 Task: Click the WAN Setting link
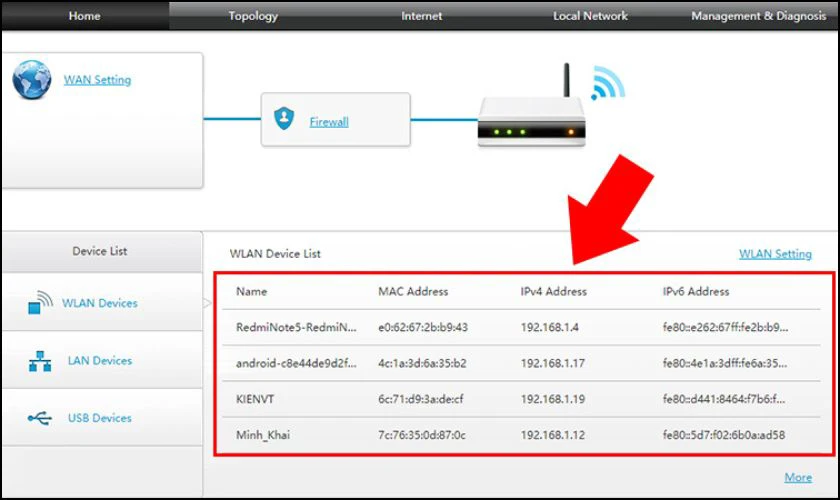click(x=98, y=80)
